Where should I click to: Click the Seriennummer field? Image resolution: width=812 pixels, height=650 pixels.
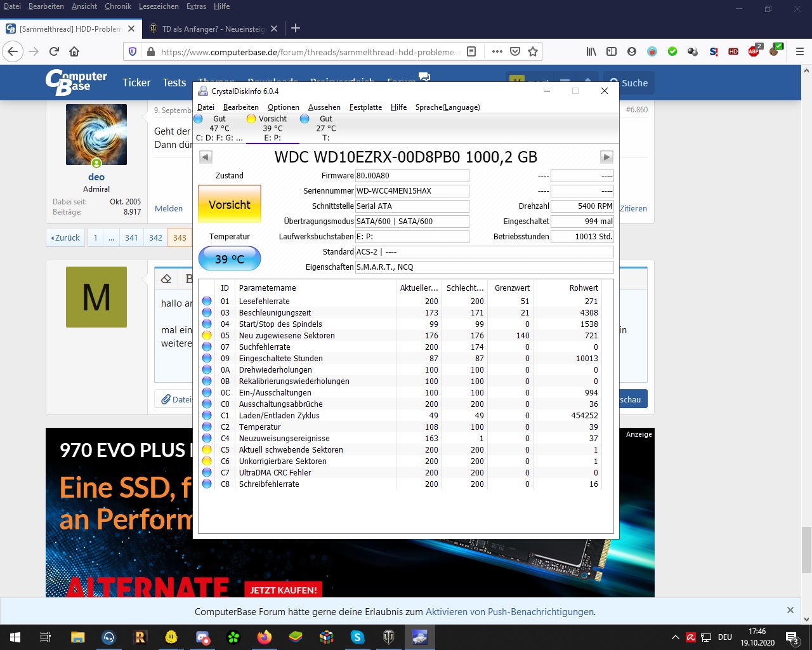[x=412, y=191]
